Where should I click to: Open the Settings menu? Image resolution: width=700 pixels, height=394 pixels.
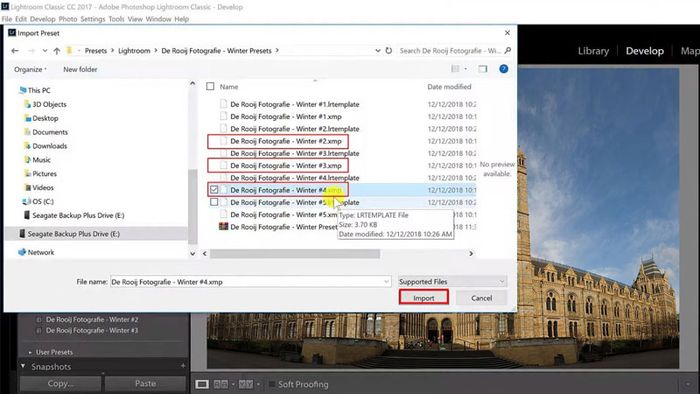pos(93,19)
